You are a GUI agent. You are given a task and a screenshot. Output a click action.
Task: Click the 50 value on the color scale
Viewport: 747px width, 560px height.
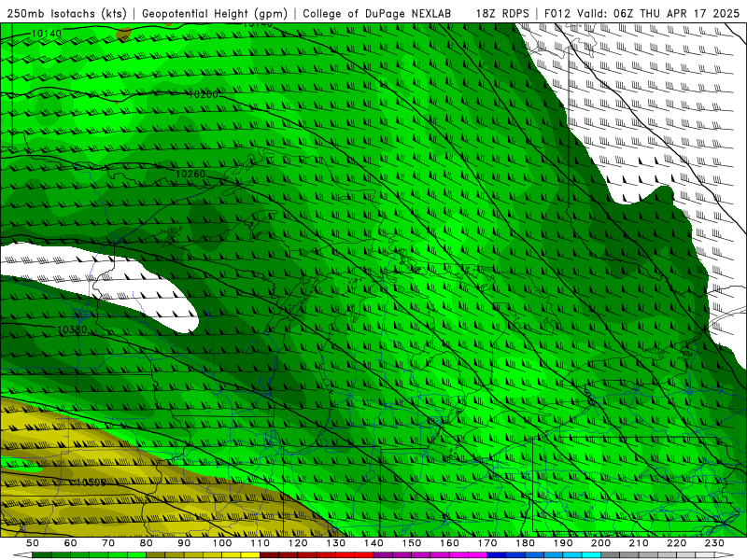tap(32, 543)
